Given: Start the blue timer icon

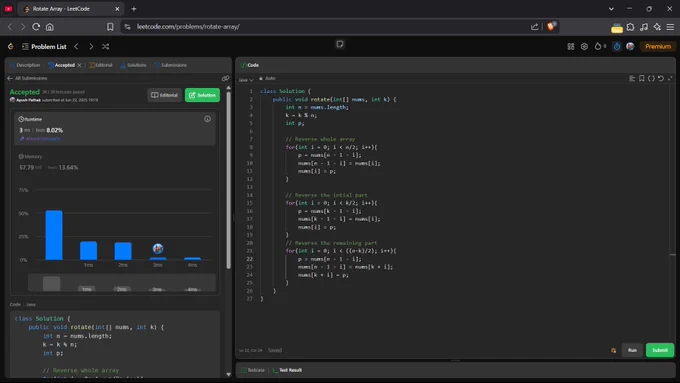Looking at the screenshot, I should pos(617,46).
